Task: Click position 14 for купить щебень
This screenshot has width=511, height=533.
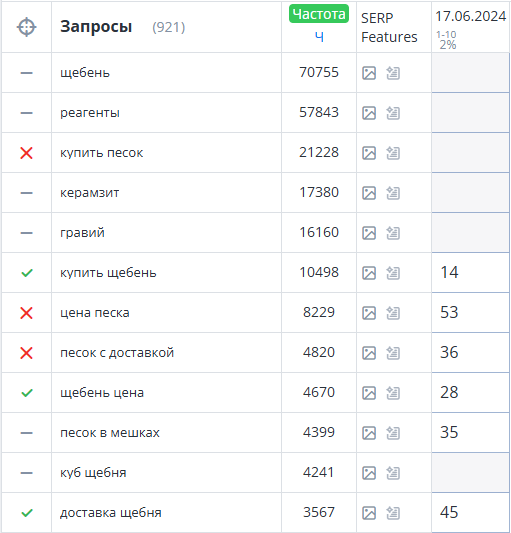Action: [449, 272]
